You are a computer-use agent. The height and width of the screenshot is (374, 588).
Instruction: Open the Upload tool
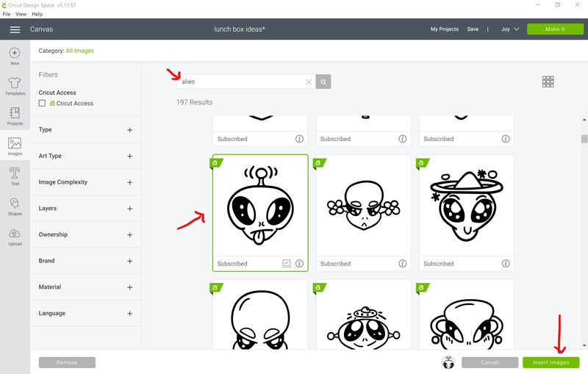15,237
